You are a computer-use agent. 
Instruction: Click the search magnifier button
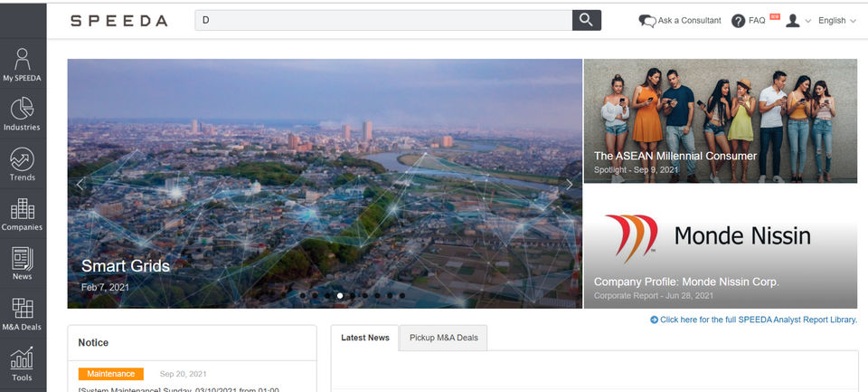point(586,21)
